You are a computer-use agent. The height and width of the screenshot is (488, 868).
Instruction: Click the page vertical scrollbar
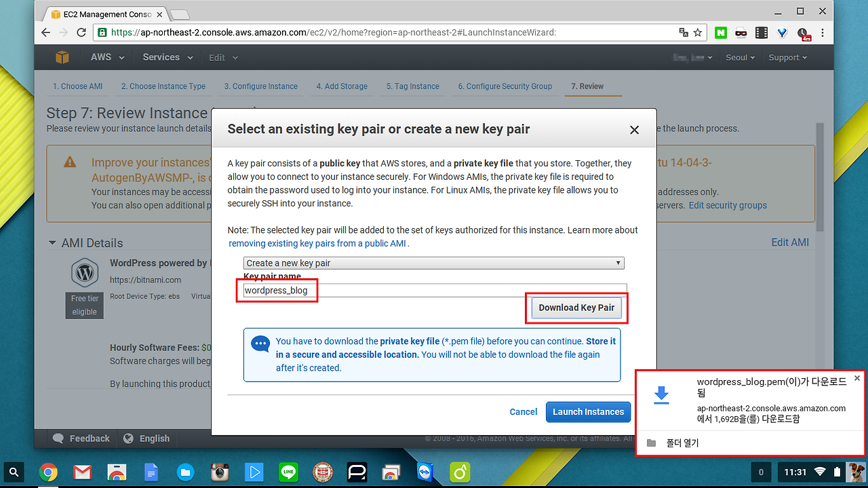pos(820,177)
